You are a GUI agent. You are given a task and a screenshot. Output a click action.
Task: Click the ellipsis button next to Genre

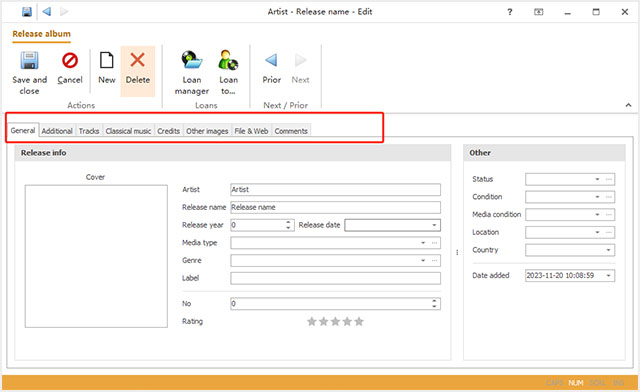[x=434, y=261]
